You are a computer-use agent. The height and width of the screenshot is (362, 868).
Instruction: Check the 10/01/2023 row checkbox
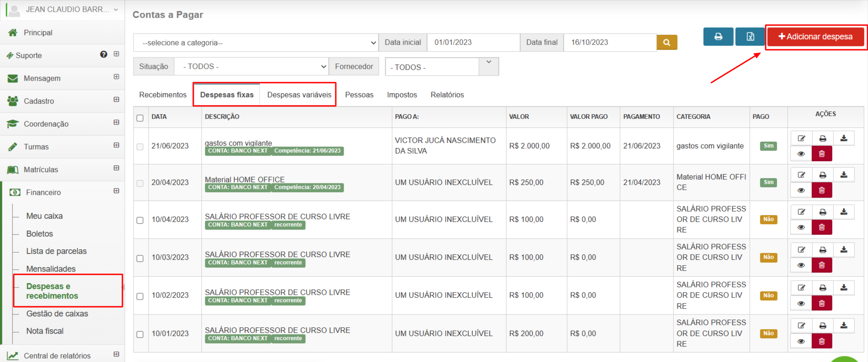pos(140,334)
